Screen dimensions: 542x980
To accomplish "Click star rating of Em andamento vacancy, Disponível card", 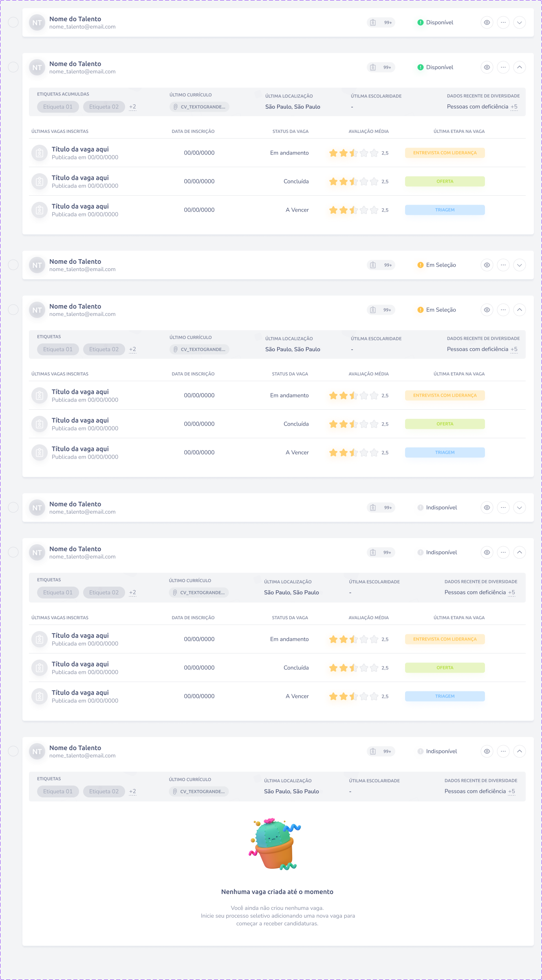I will [353, 153].
